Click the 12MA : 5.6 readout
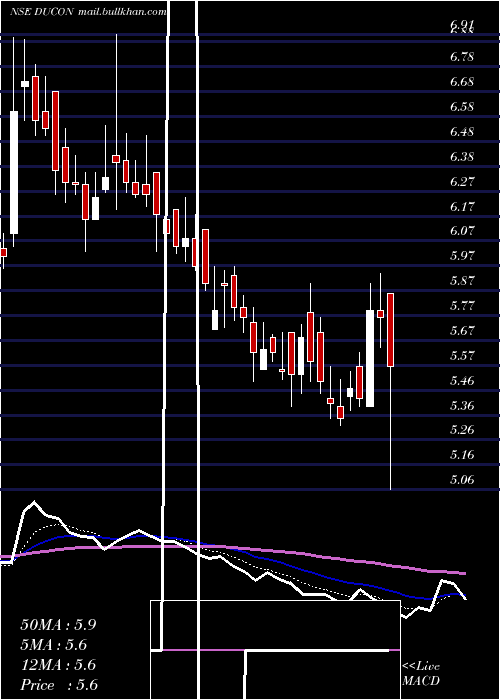This screenshot has width=500, height=700. (x=58, y=665)
